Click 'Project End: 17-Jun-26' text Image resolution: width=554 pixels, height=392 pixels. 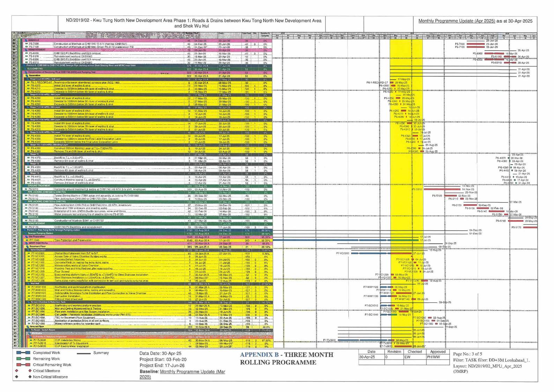[x=162, y=365]
